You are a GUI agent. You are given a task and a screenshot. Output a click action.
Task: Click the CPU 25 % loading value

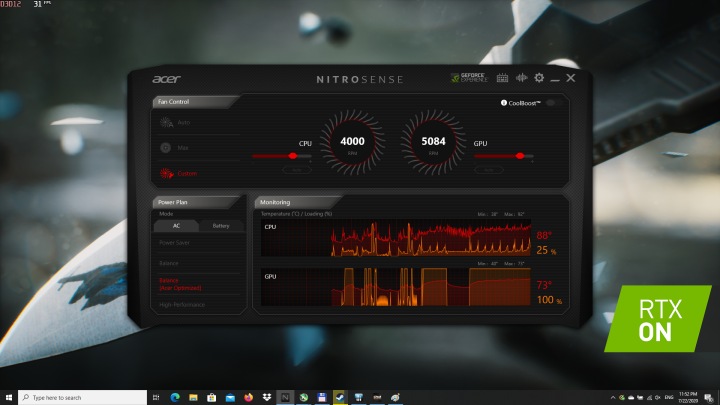tap(546, 250)
